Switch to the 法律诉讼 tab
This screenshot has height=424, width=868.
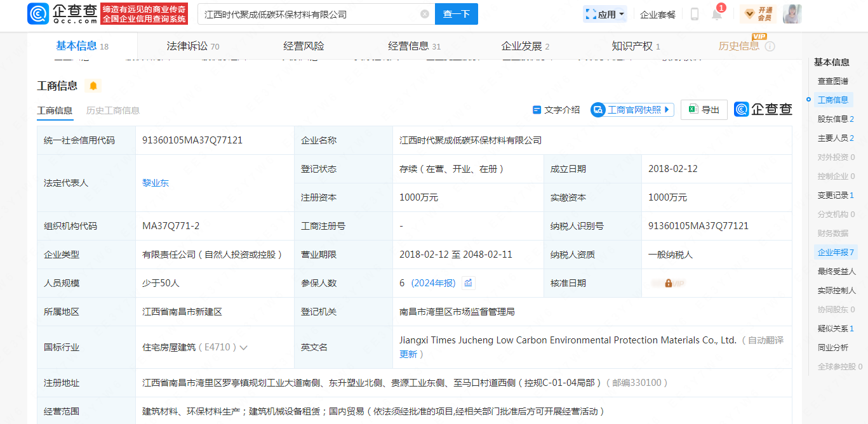(192, 46)
